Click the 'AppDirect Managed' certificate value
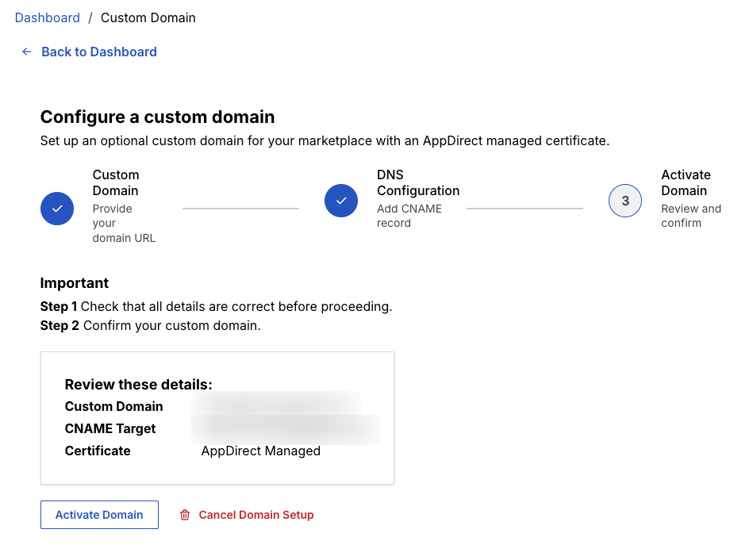 click(x=261, y=451)
